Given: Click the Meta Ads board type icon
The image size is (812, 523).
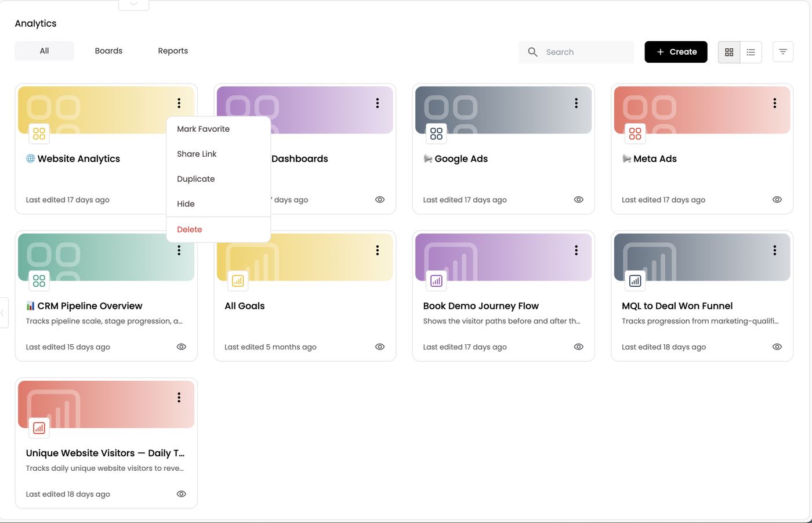Looking at the screenshot, I should 635,134.
